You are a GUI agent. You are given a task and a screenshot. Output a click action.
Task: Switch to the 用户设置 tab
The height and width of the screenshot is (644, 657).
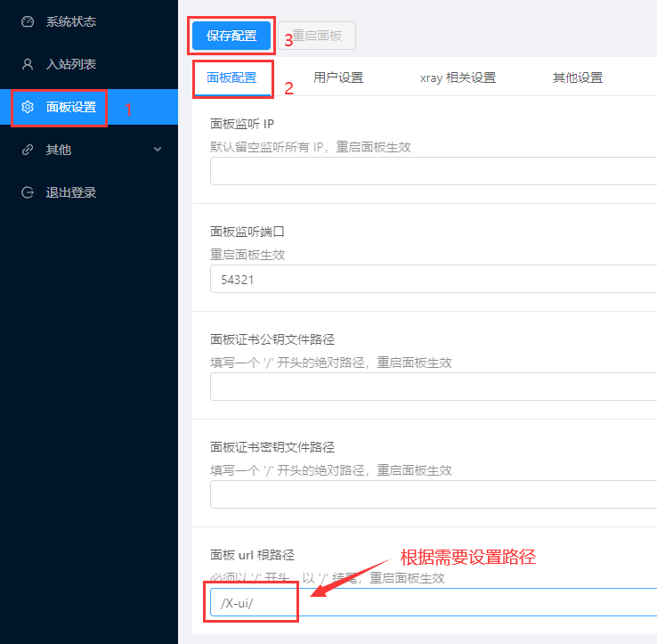coord(338,77)
